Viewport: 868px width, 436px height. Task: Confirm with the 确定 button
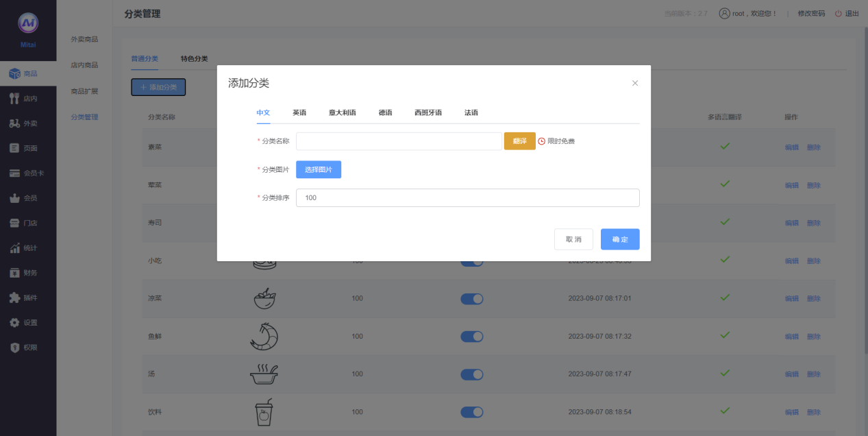[620, 239]
